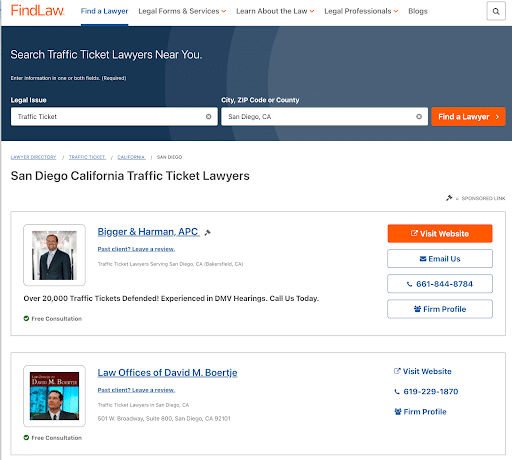Screen dimensions: 512x460
Task: Open Firm Profile link for David M. Boertje
Action: pyautogui.click(x=420, y=412)
